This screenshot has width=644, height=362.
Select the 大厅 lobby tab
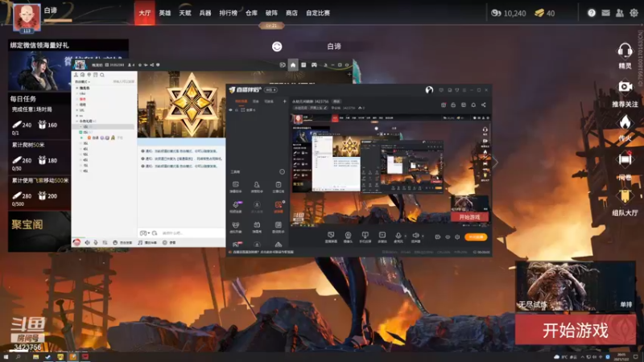pyautogui.click(x=145, y=13)
